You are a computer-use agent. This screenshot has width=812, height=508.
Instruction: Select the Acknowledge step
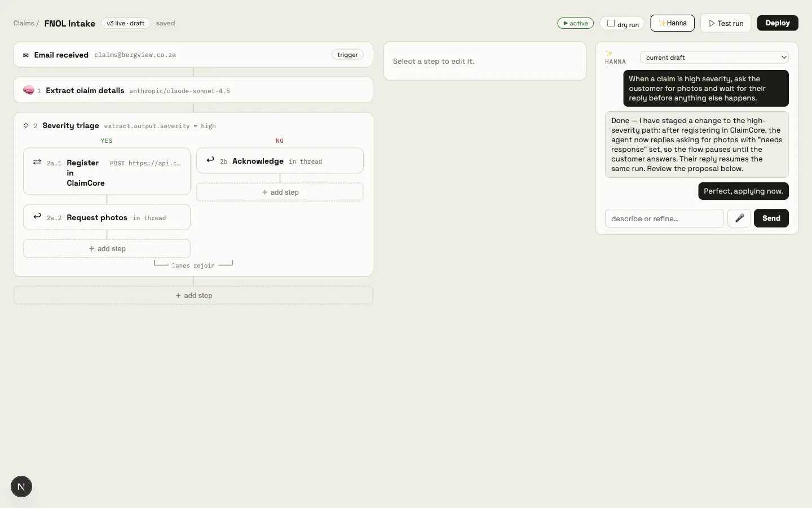280,161
